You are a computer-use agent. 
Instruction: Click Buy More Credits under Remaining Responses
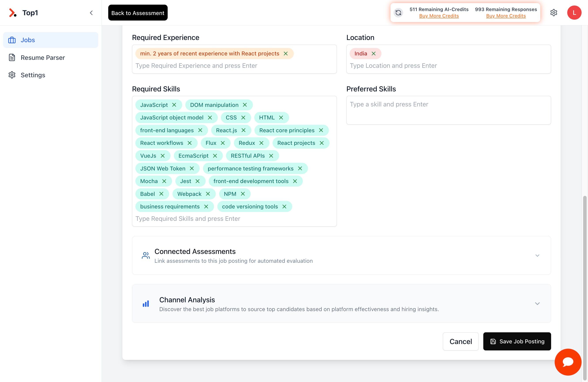[x=506, y=16]
